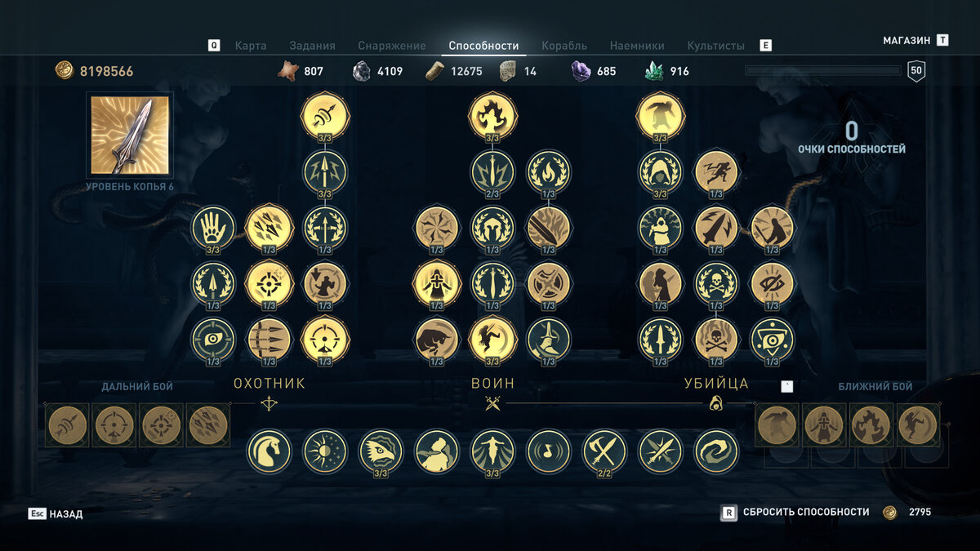Choose the crossed-out eye assassin ability
This screenshot has width=980, height=551.
tap(772, 283)
